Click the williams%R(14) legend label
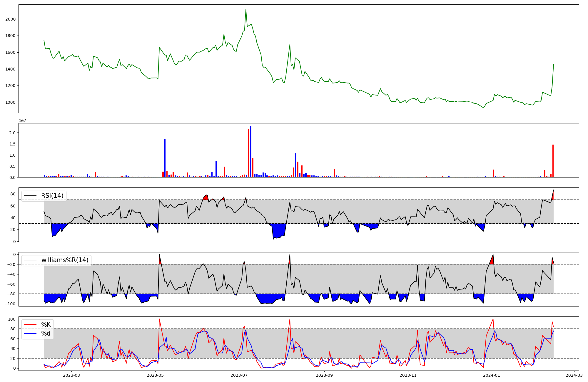588x382 pixels. pos(65,260)
